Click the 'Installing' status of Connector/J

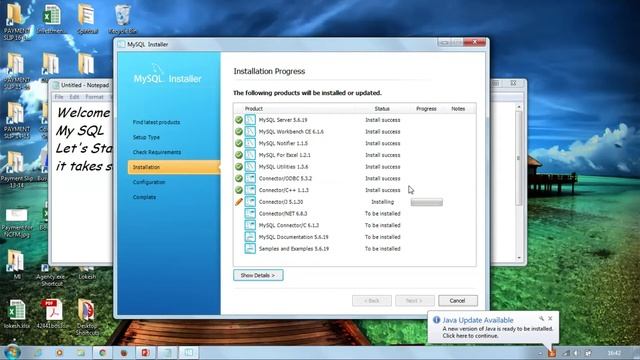point(382,202)
